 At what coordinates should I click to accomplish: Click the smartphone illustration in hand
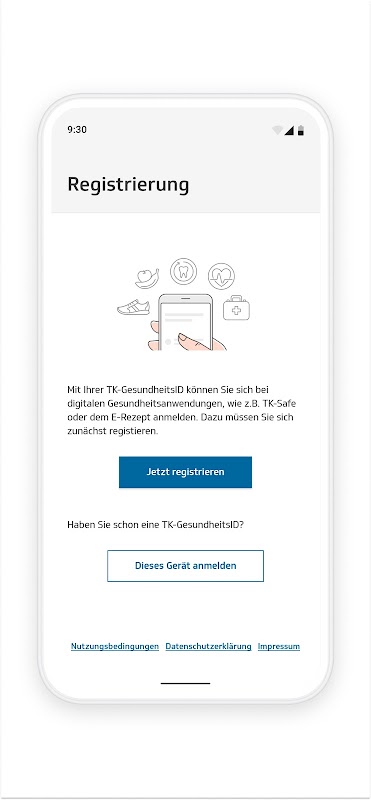coord(185,322)
